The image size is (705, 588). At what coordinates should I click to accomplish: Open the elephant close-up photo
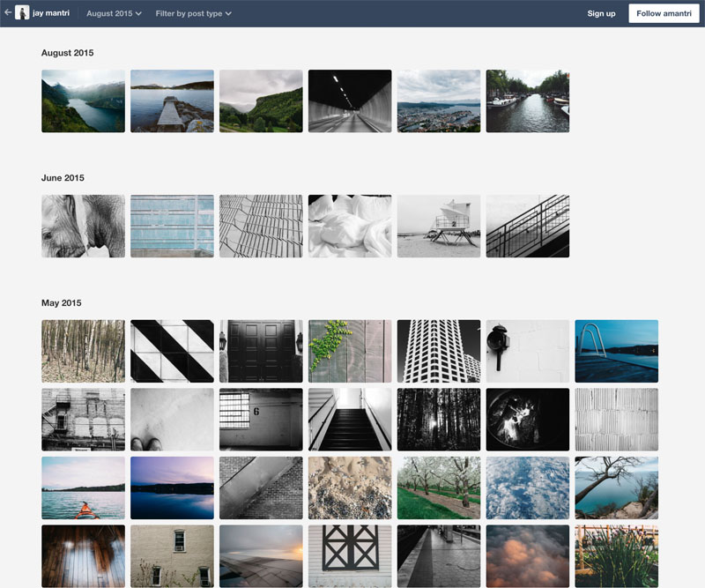click(83, 227)
